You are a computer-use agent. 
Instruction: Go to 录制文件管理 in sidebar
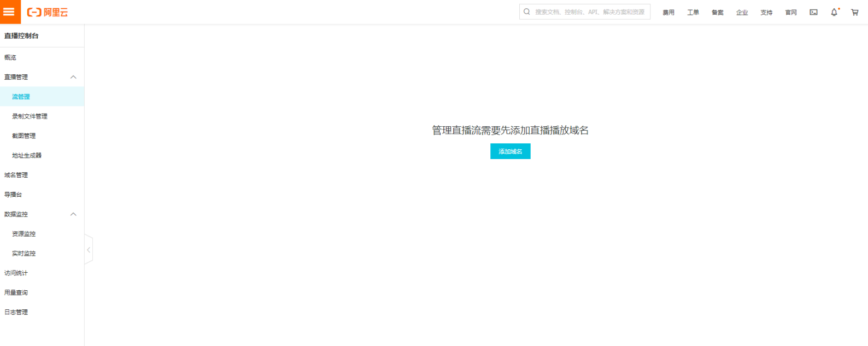click(x=30, y=116)
